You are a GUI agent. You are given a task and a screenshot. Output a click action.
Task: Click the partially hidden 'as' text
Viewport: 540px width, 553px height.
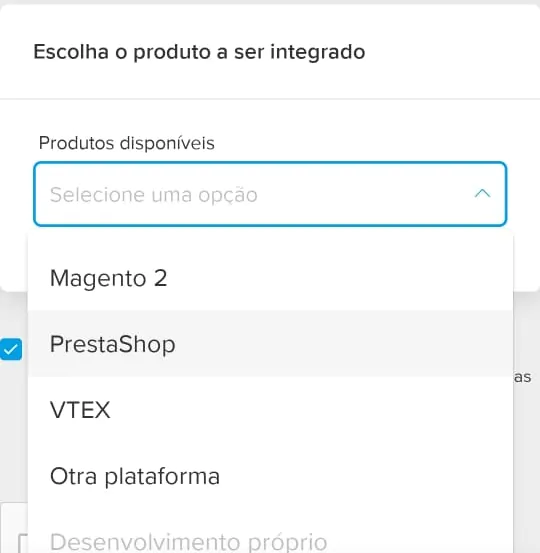click(x=522, y=377)
